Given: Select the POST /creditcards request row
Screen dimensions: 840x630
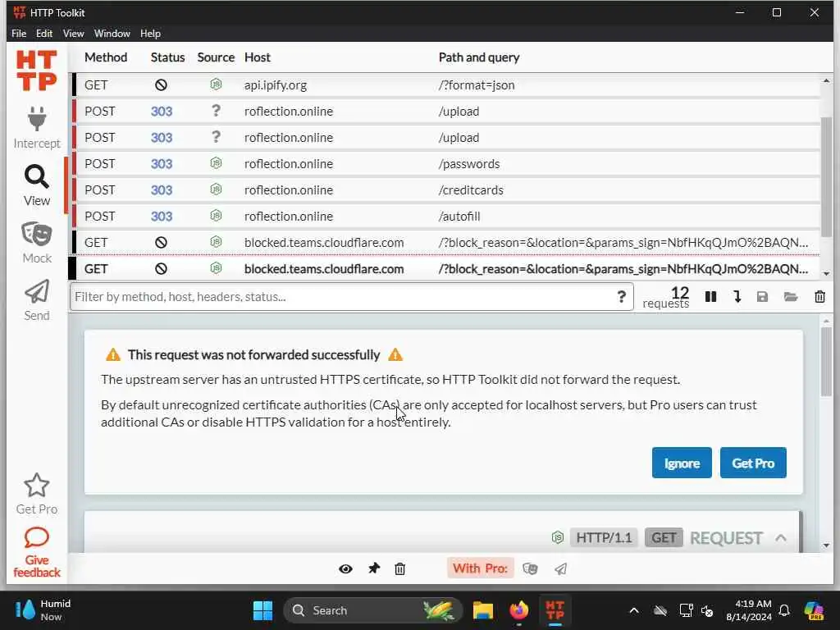Looking at the screenshot, I should pyautogui.click(x=445, y=190).
